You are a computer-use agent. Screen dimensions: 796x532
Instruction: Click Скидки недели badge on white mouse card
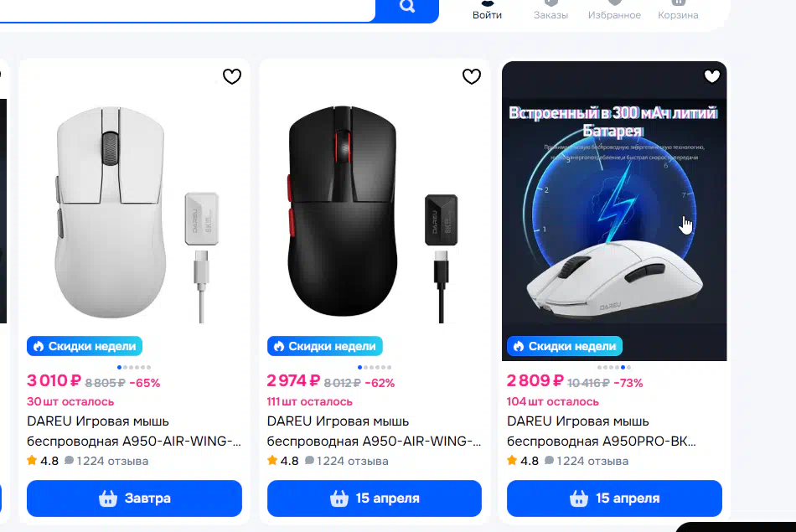pos(85,346)
